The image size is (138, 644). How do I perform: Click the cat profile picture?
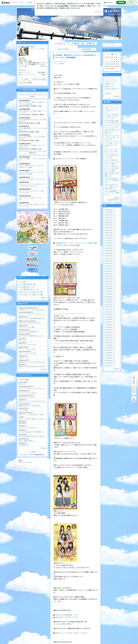click(x=23, y=51)
